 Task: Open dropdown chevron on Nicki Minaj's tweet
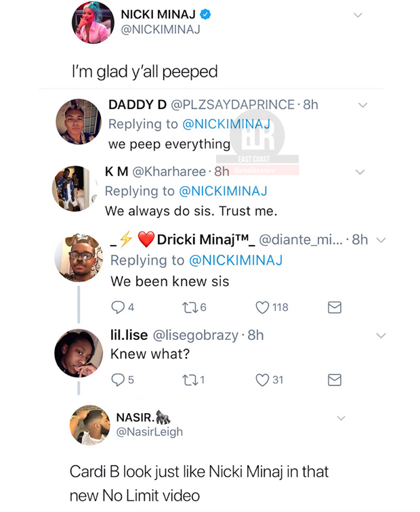[x=358, y=15]
